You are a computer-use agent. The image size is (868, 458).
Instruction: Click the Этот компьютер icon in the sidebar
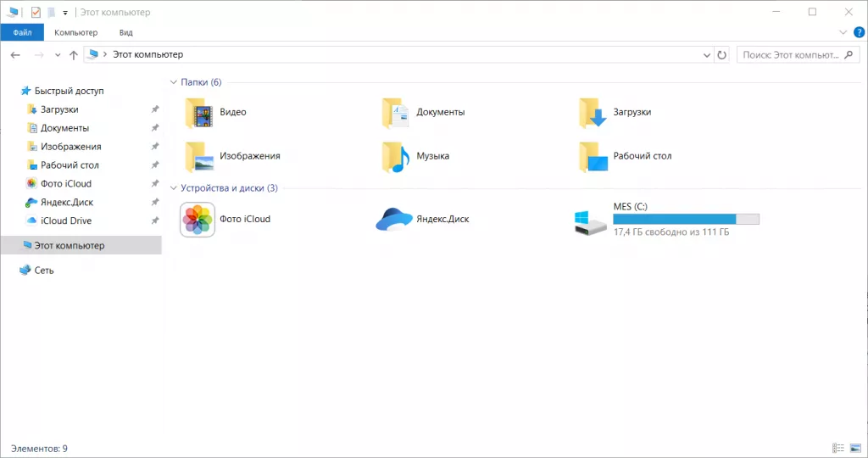coord(26,245)
